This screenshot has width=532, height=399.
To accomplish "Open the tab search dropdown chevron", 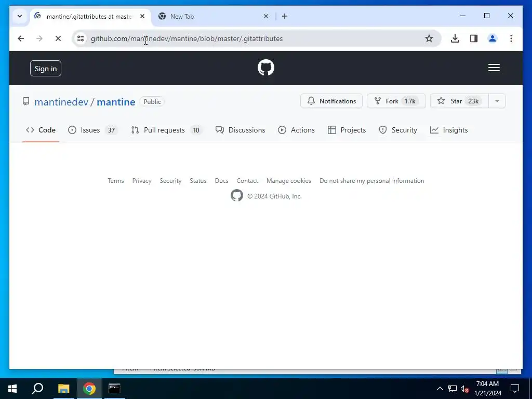I will [20, 16].
